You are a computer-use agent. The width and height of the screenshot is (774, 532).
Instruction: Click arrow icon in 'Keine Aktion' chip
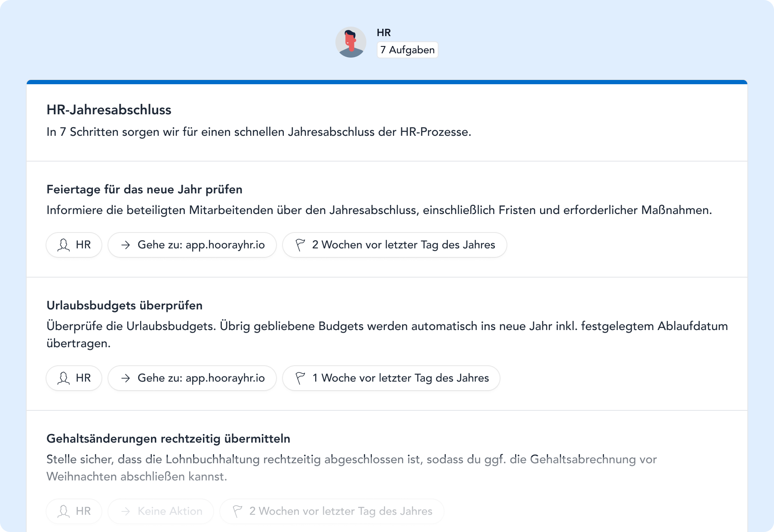tap(126, 511)
